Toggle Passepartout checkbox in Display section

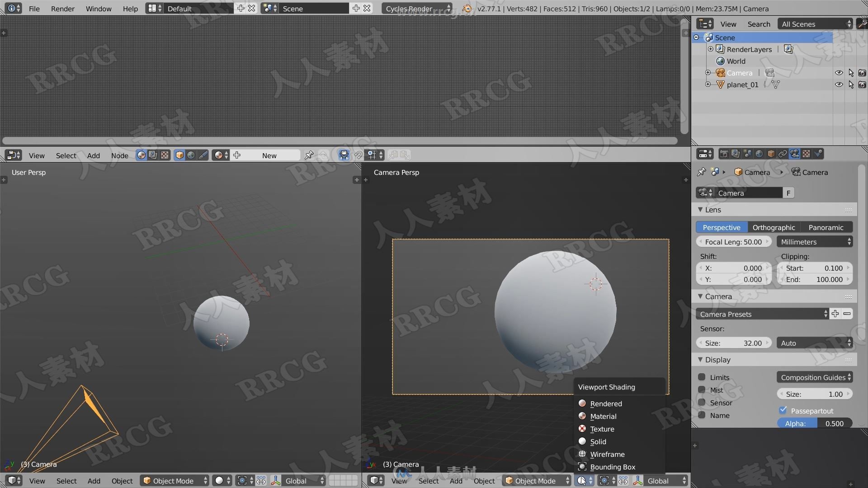point(783,410)
